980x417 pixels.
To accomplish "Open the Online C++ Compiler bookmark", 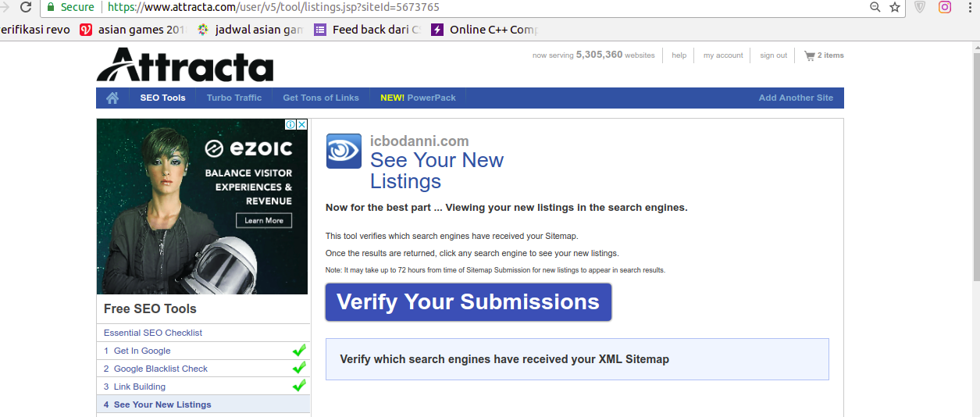I will 484,30.
